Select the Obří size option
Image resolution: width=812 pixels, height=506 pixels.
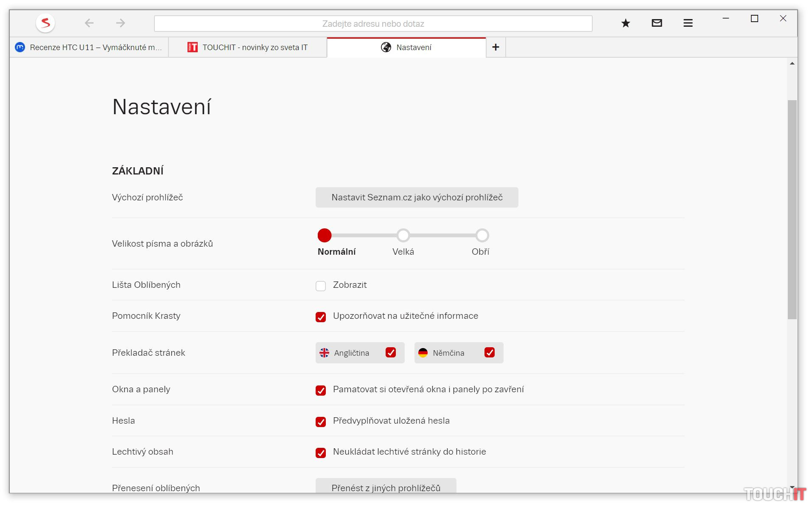point(482,235)
